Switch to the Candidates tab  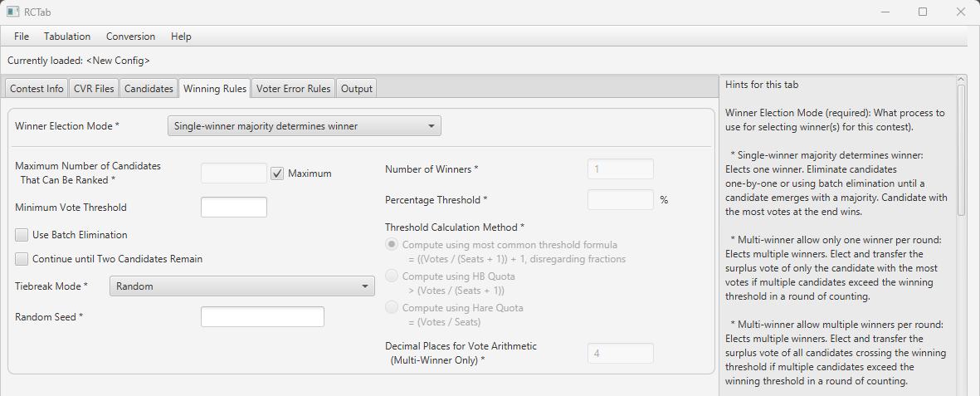pyautogui.click(x=149, y=88)
